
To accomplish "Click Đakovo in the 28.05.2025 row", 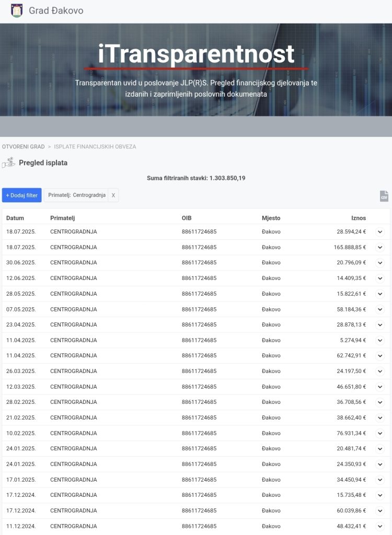I will tap(271, 294).
